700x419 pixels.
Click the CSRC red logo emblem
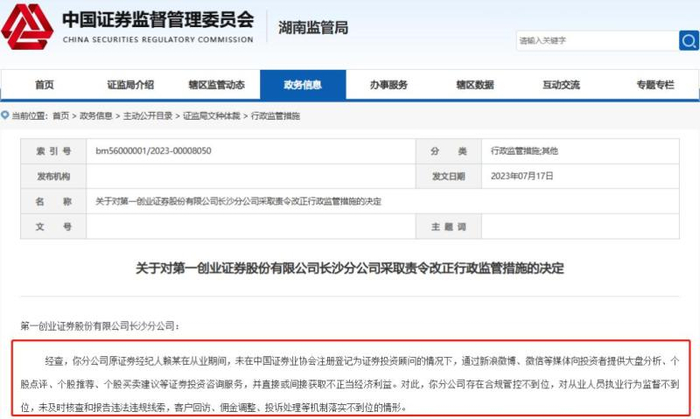point(27,27)
